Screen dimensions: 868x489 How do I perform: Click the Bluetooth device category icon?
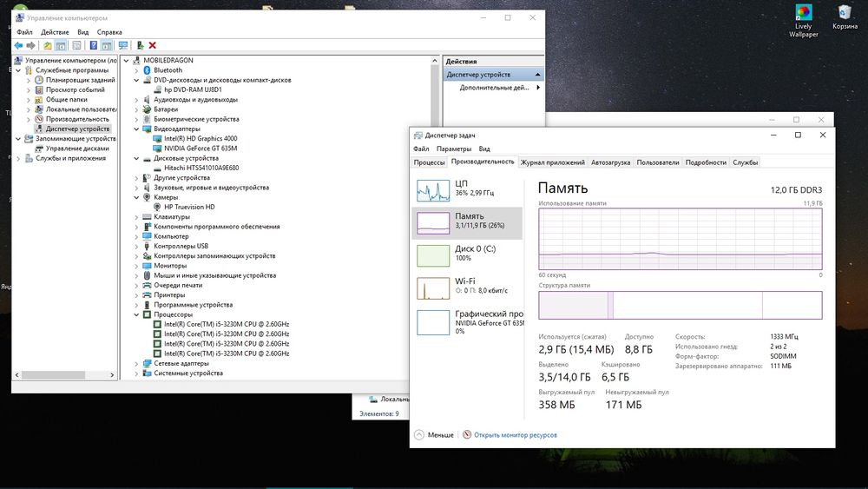pos(147,70)
